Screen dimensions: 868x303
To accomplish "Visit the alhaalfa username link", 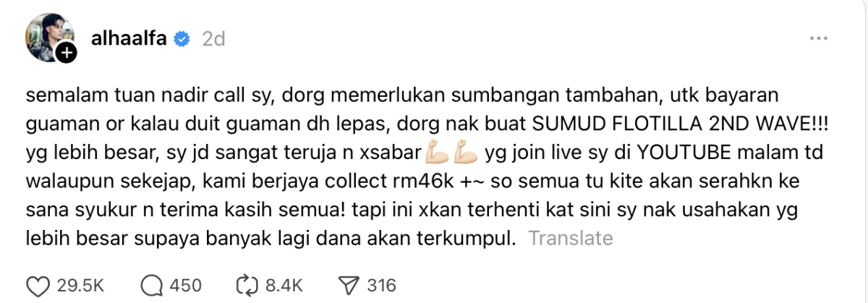I will (x=130, y=38).
